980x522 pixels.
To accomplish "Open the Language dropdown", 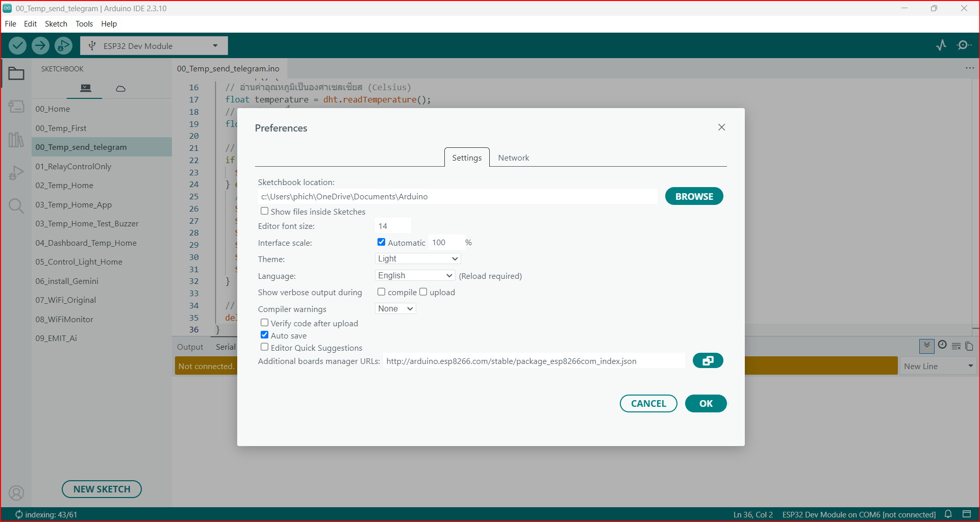I will click(415, 276).
